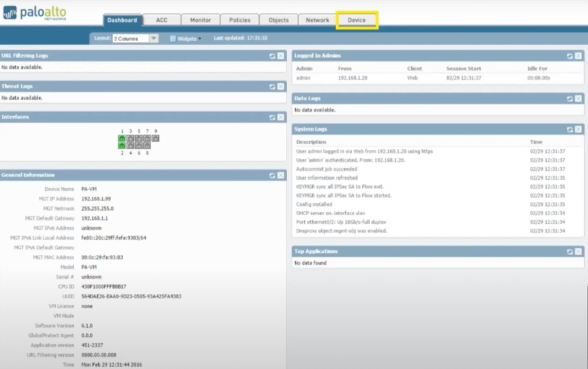Click 'Autocommit job succeeded' log entry

pyautogui.click(x=327, y=169)
